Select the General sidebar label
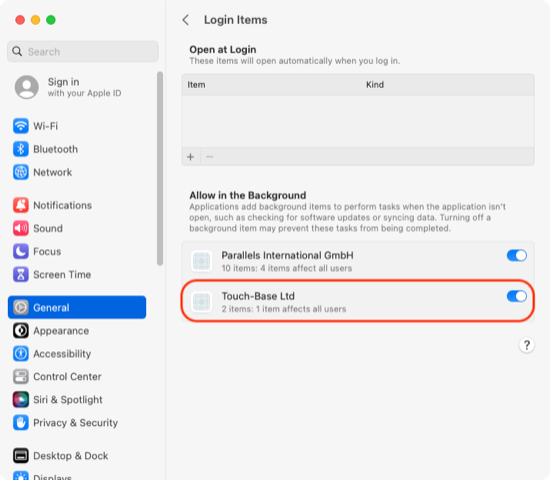This screenshot has width=550, height=480. pos(51,308)
